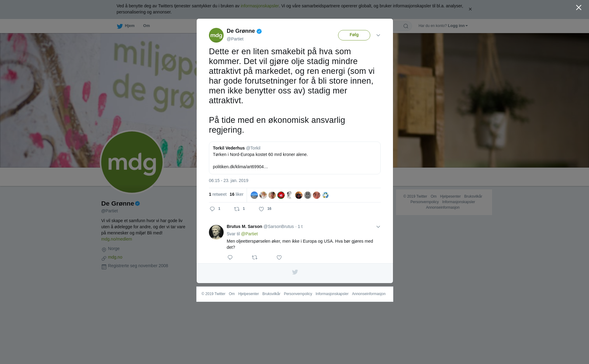Screen dimensions: 589x364
Task: Open the Logg inn dropdown
Action: (x=458, y=26)
